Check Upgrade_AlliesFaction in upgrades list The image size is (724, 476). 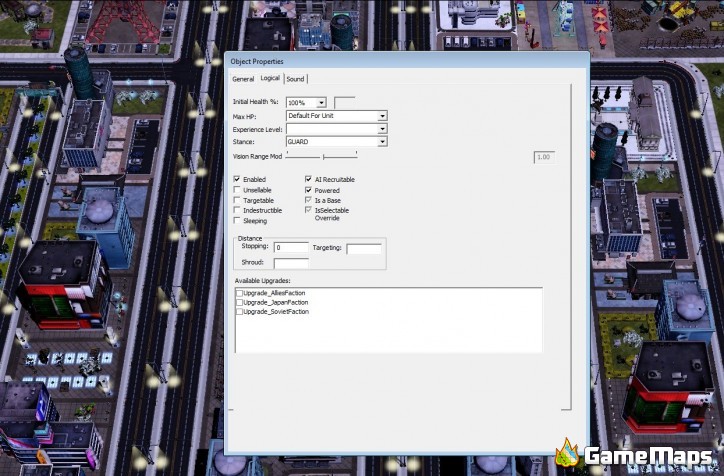(240, 293)
